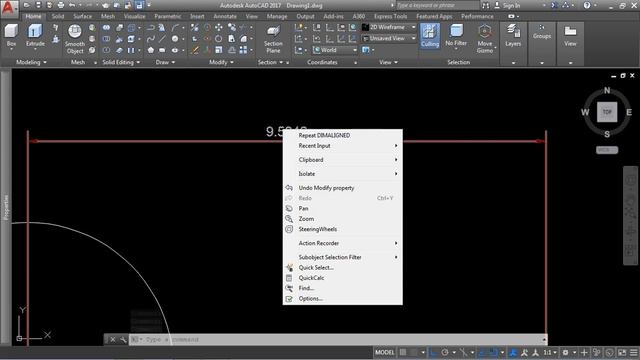
Task: Click the TOP face of the ViewCube
Action: [607, 112]
